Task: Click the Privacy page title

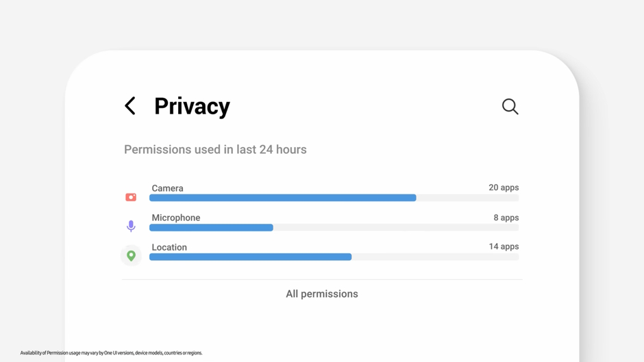Action: coord(193,107)
